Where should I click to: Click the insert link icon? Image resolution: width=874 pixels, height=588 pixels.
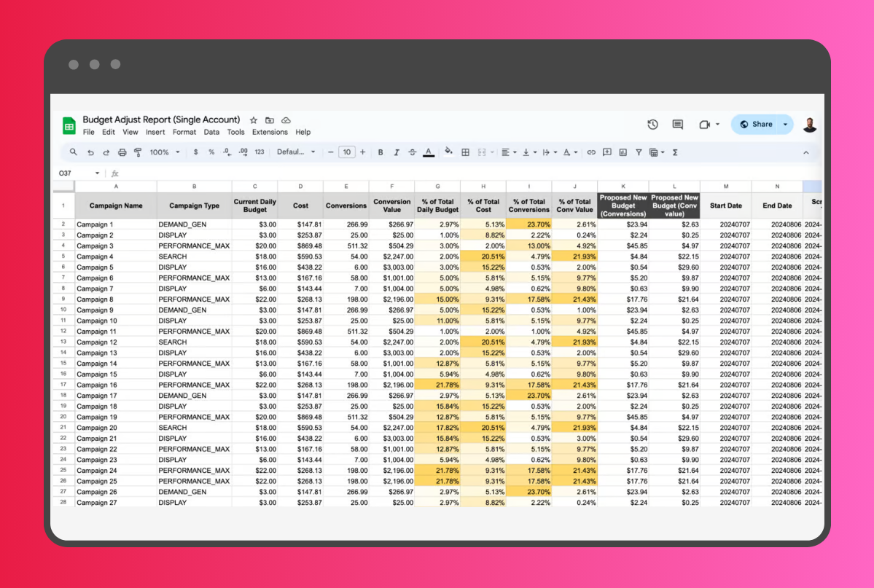click(591, 152)
